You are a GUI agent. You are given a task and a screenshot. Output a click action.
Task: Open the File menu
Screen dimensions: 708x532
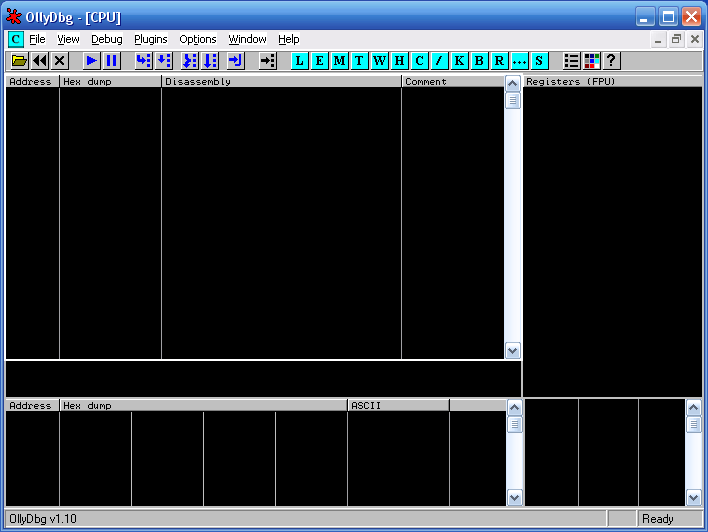click(37, 39)
